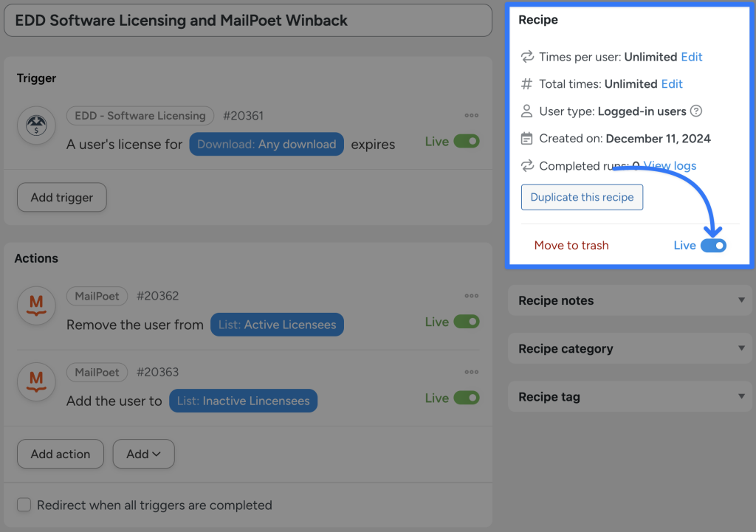Click the EDD Software Licensing trigger icon
The width and height of the screenshot is (756, 532).
pyautogui.click(x=35, y=125)
